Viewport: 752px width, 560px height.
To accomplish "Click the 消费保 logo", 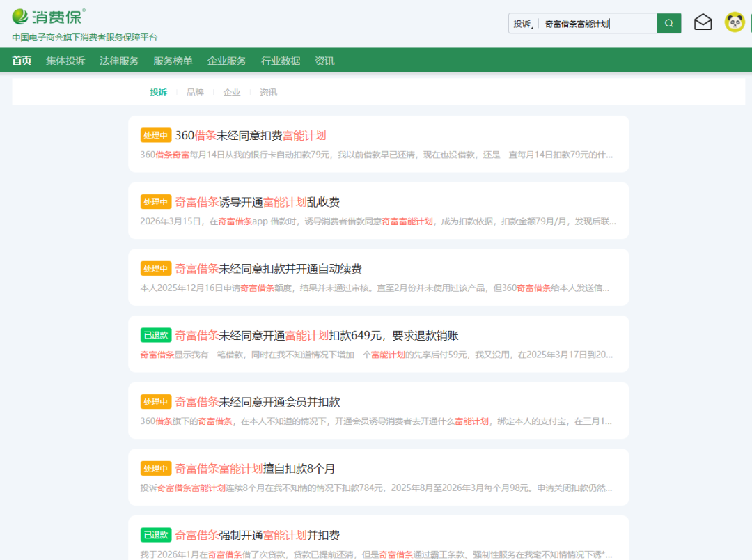I will (49, 17).
